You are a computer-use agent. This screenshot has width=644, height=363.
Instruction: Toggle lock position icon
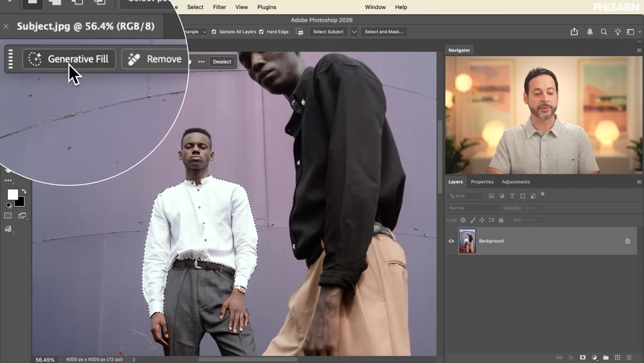[x=482, y=220]
